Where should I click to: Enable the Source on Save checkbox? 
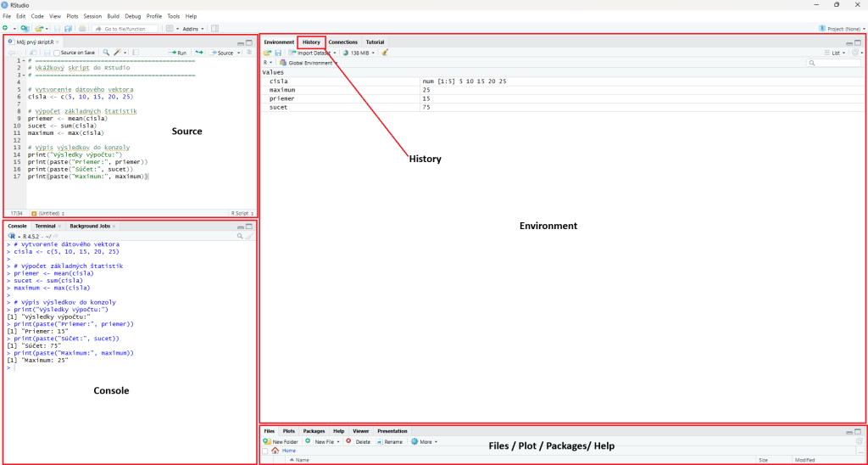57,53
